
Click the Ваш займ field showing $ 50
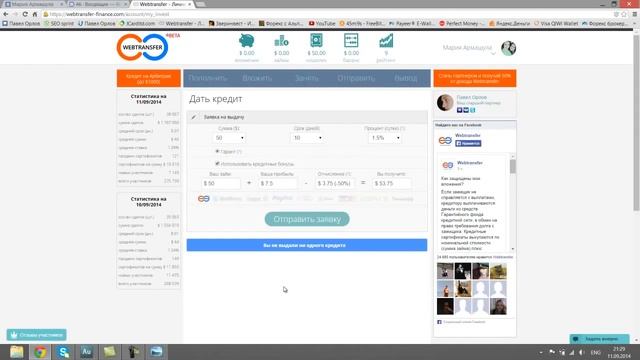221,184
